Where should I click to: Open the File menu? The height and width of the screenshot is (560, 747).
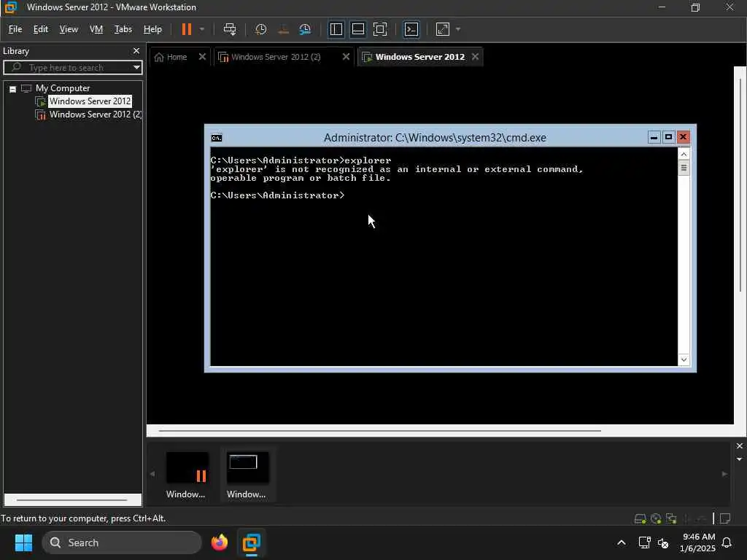(15, 29)
